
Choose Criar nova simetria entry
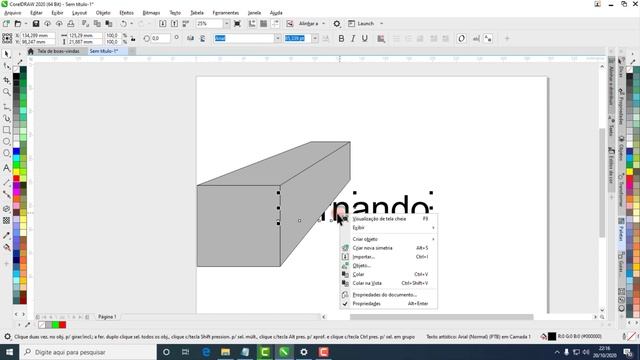(389, 248)
